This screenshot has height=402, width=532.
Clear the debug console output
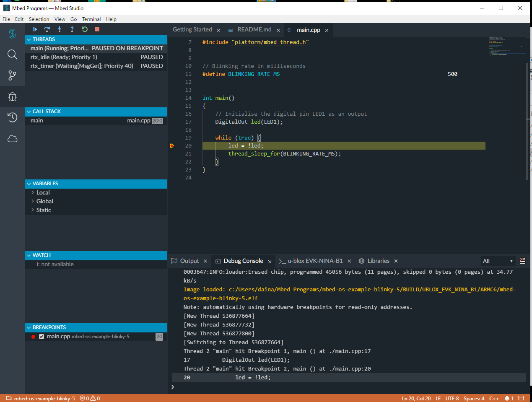[x=522, y=261]
